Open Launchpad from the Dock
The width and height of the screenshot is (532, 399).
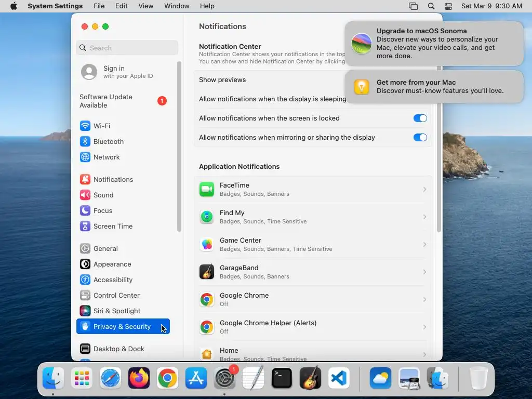pos(82,378)
